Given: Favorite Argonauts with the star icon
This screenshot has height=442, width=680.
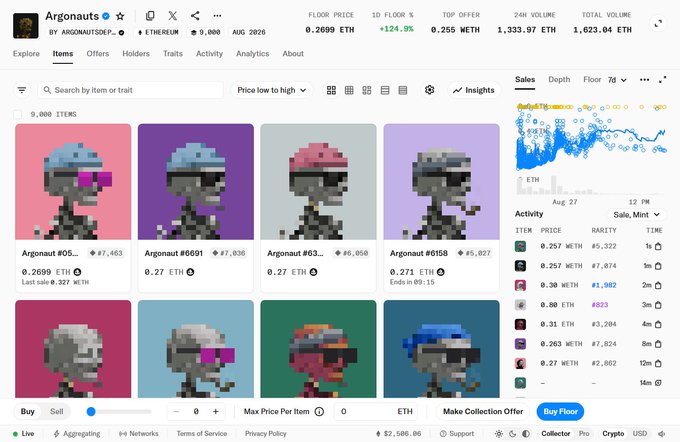Looking at the screenshot, I should coord(120,16).
